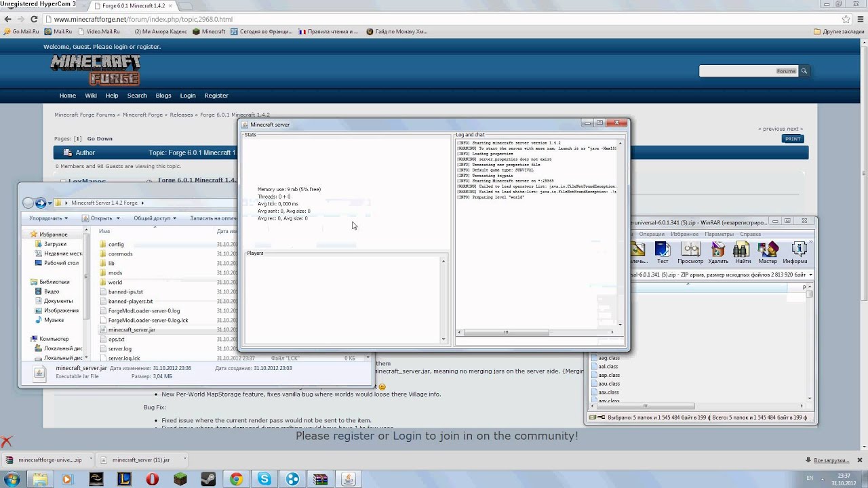This screenshot has width=868, height=488.
Task: Open the Blogs forum menu item
Action: click(163, 96)
